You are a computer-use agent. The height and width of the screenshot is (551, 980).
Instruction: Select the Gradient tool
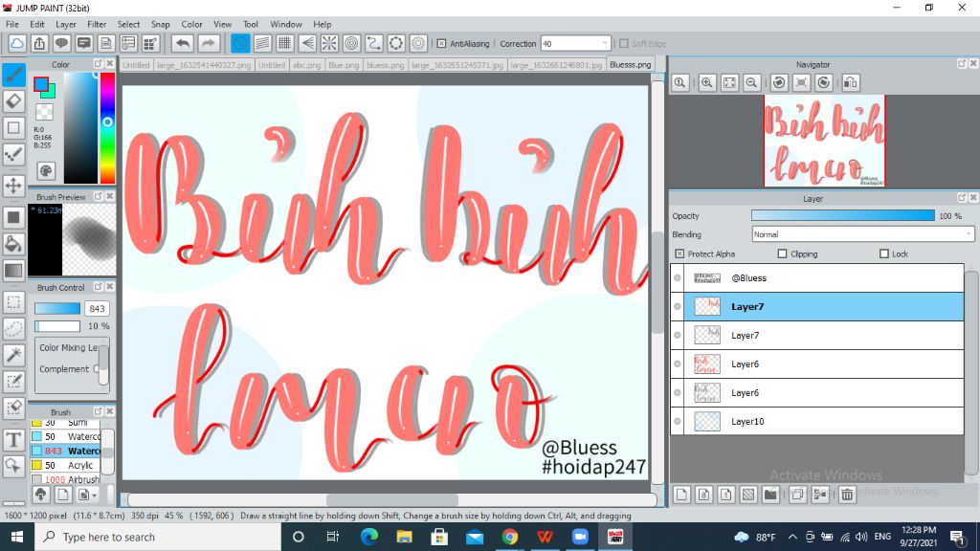(x=13, y=271)
